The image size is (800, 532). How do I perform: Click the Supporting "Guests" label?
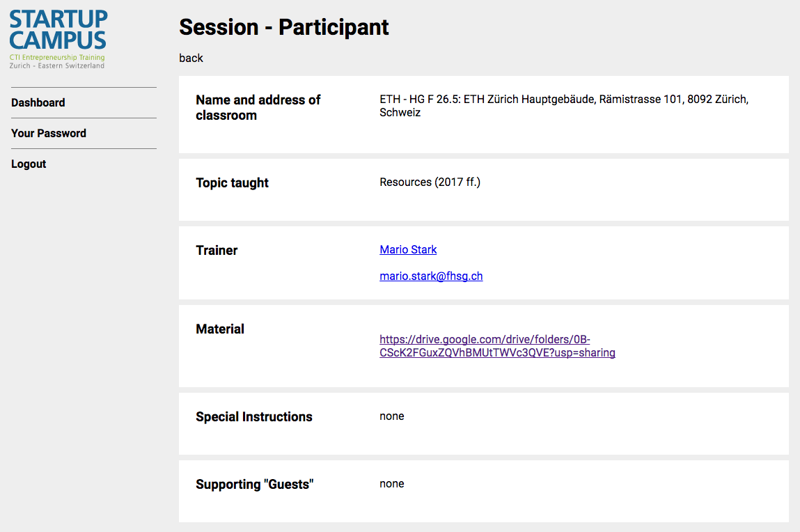pos(255,484)
